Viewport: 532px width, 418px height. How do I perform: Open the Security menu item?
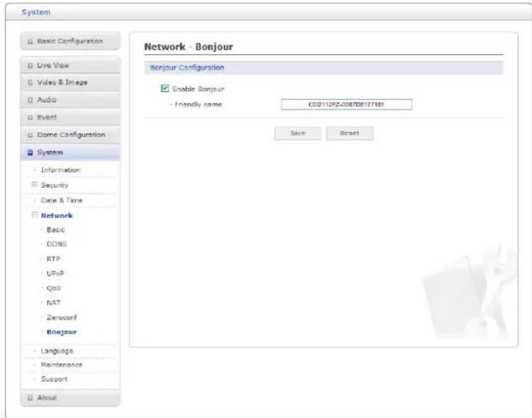55,185
